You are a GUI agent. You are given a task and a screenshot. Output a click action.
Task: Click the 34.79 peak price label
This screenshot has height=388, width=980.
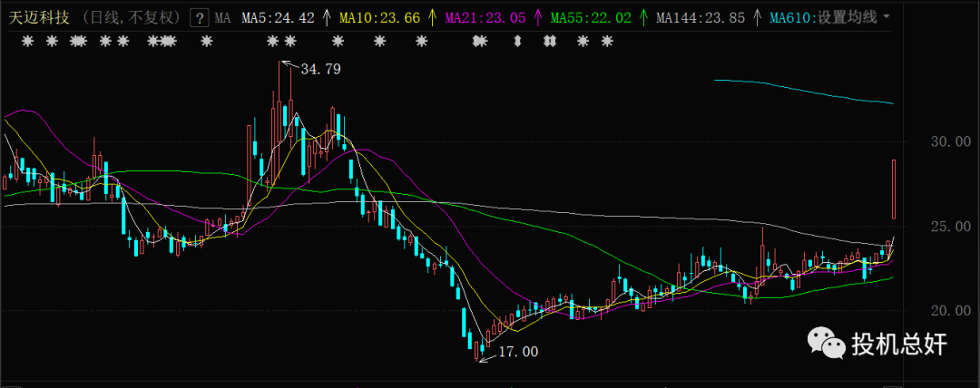pyautogui.click(x=320, y=69)
